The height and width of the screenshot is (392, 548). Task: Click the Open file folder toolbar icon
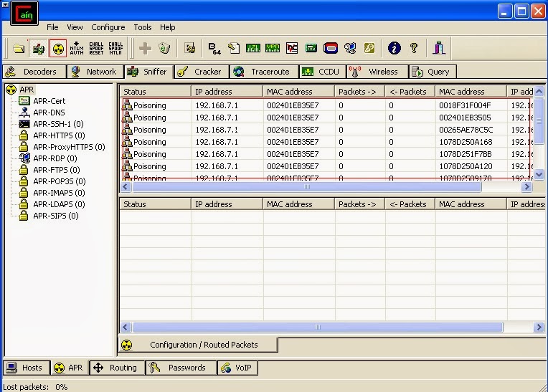coord(19,48)
